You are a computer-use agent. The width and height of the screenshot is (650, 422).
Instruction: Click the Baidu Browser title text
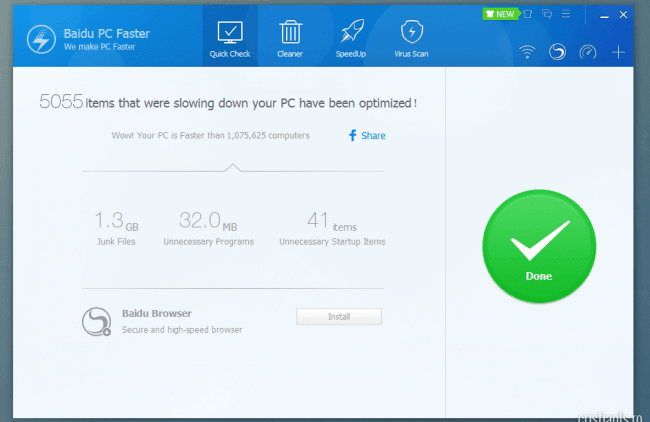pos(157,313)
